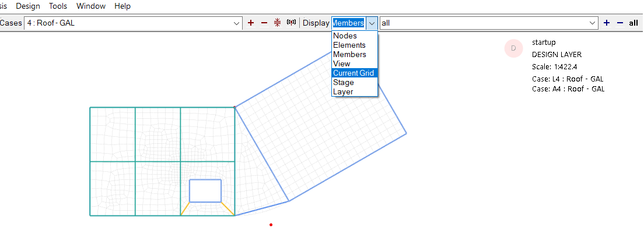The image size is (644, 237).
Task: Collapse the Display type dropdown arrow
Action: [372, 23]
